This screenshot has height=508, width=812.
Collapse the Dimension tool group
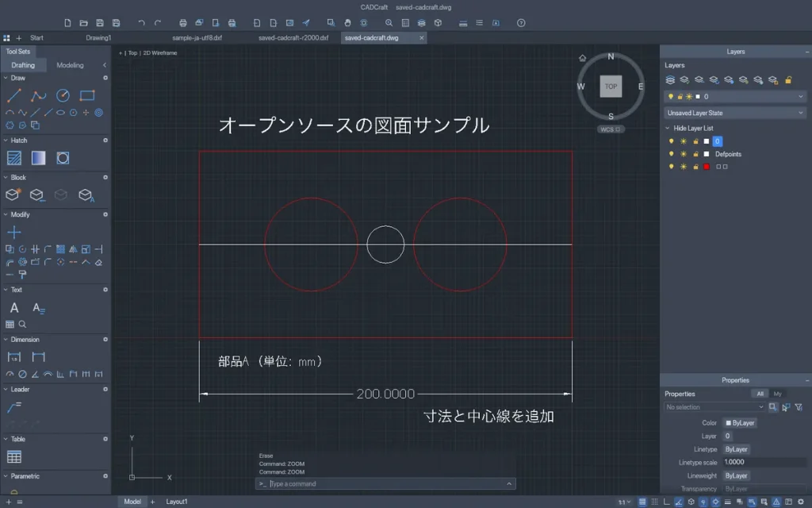(6, 340)
